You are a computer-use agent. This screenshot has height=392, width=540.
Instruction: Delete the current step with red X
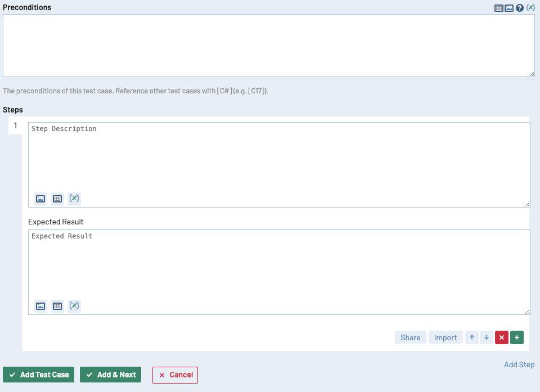click(501, 337)
